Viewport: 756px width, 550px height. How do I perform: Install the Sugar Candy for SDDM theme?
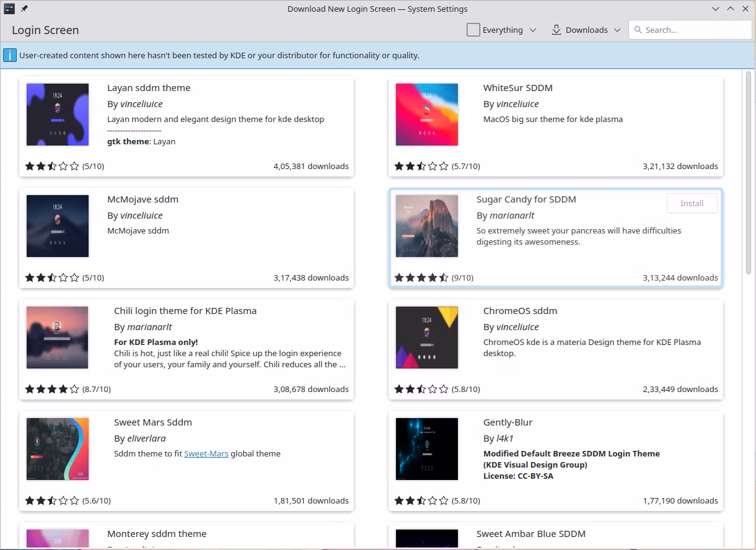pyautogui.click(x=692, y=203)
